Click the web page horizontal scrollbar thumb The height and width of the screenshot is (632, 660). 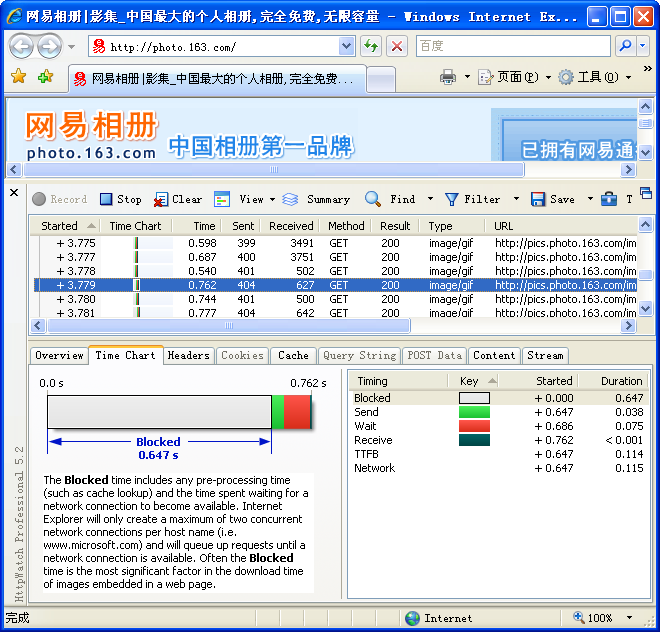pos(274,169)
